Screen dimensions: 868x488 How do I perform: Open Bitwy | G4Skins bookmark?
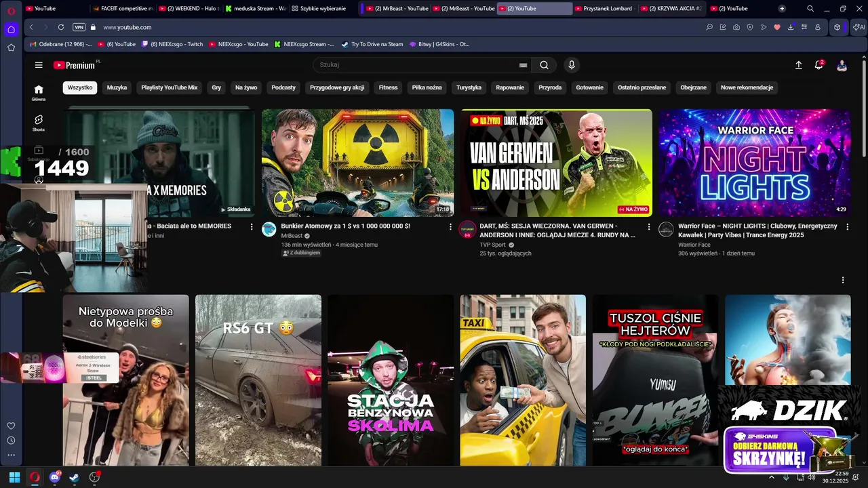(439, 44)
